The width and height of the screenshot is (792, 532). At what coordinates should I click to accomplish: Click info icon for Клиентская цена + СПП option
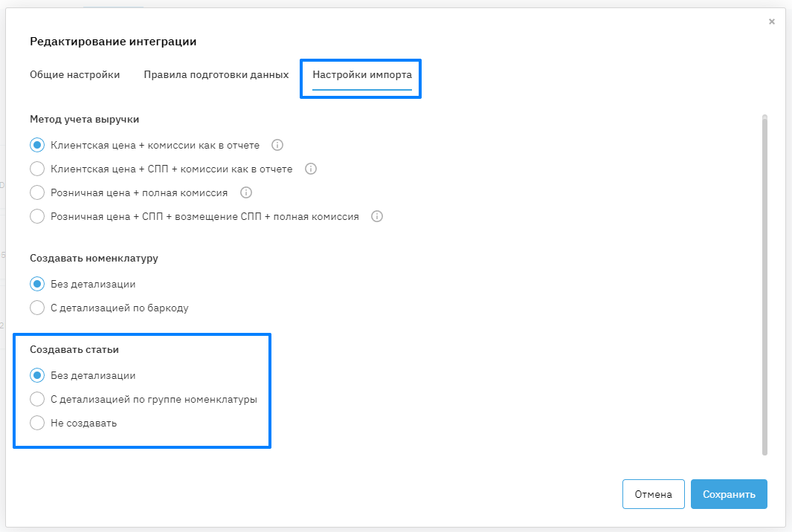pos(311,169)
